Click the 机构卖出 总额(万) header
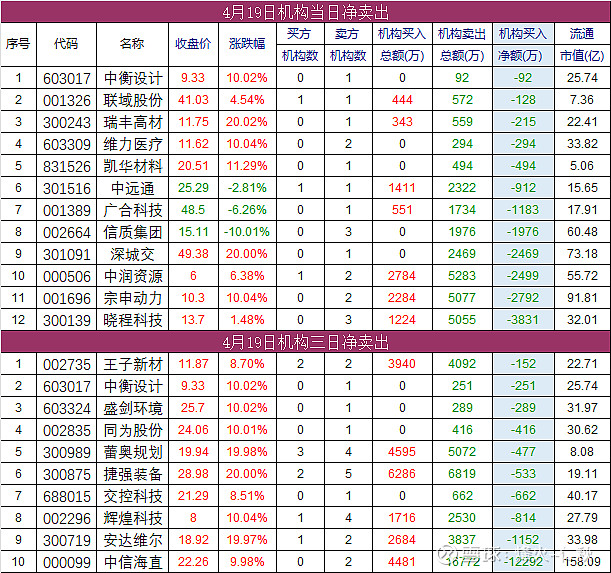The image size is (611, 573). [x=462, y=44]
